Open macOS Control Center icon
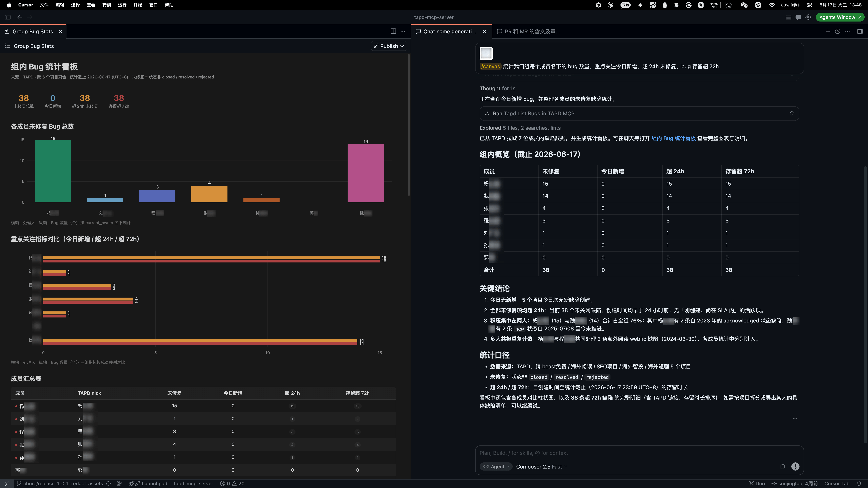This screenshot has height=488, width=868. click(809, 5)
